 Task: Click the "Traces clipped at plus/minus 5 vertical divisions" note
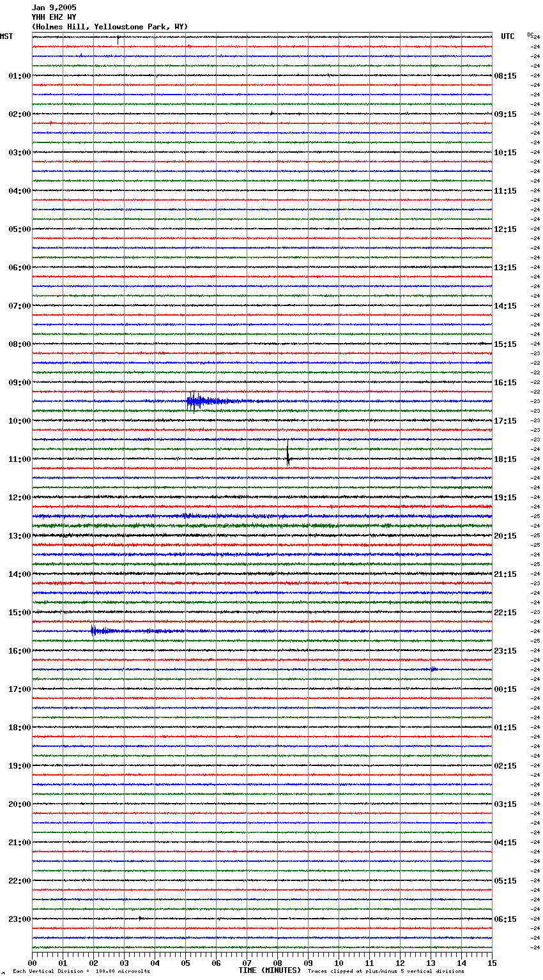coord(386,971)
